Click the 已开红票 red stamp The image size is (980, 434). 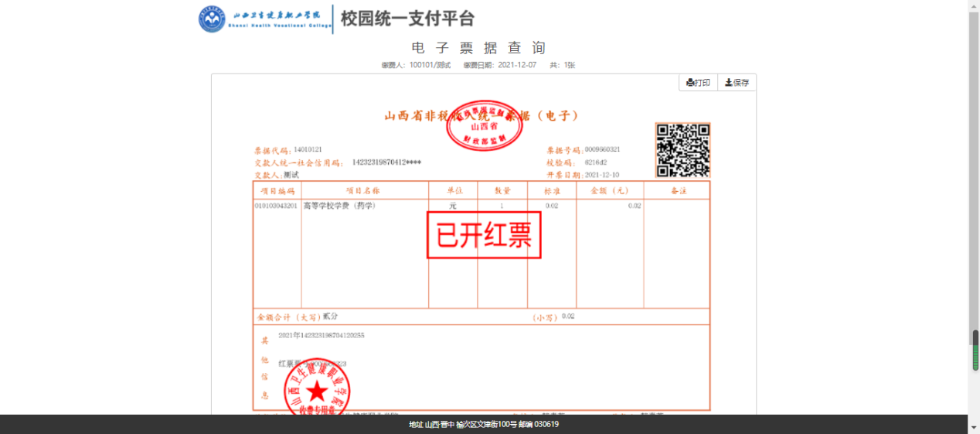[484, 235]
